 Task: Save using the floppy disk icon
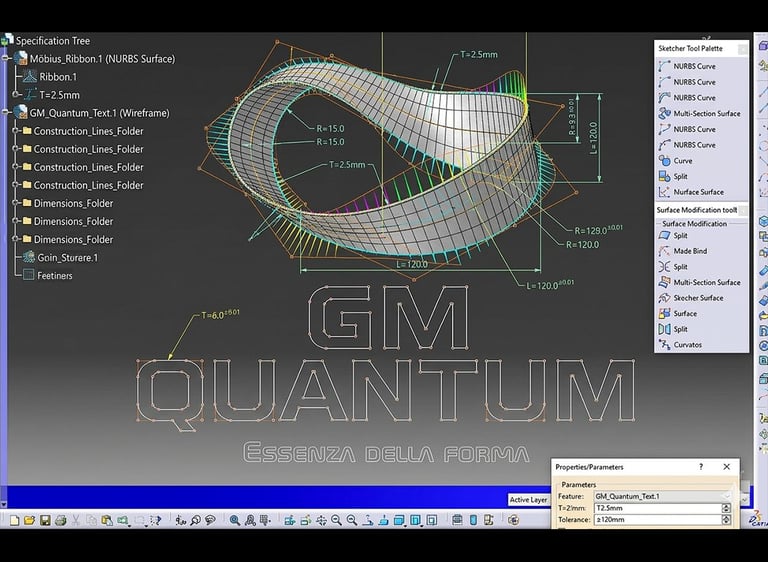point(45,520)
